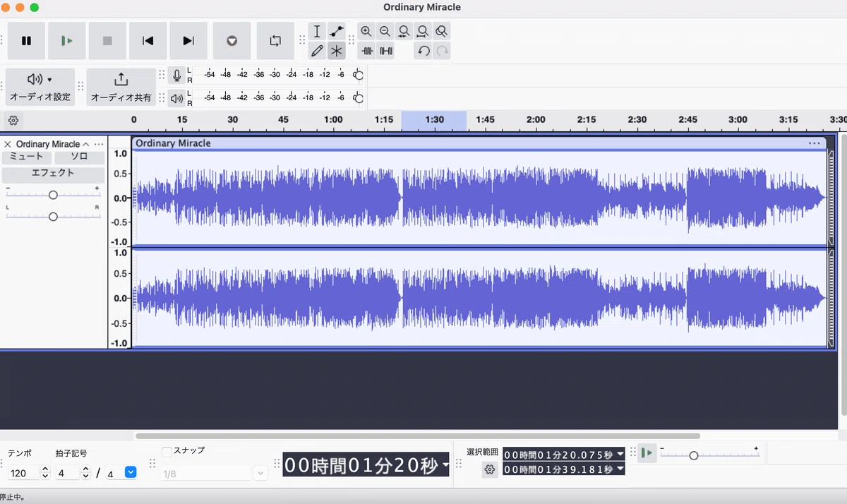Open selection range settings gear
Screen dimensions: 847x504
click(x=490, y=469)
